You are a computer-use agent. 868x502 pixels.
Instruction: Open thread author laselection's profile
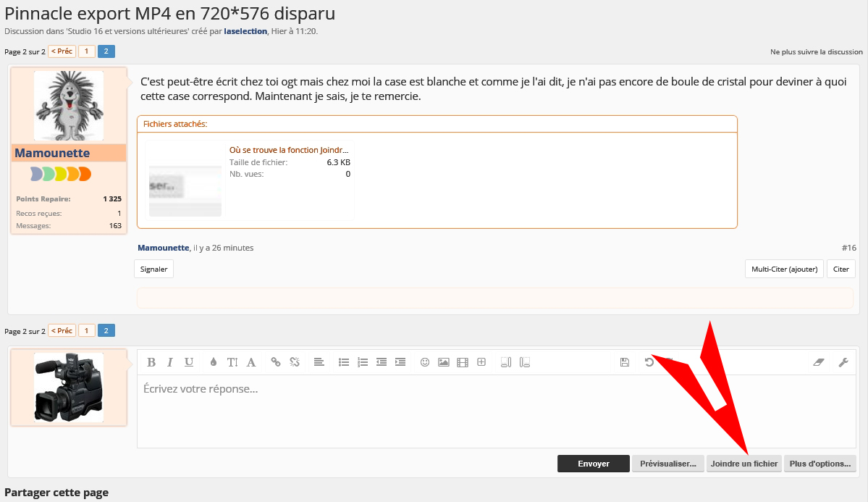[x=246, y=32]
